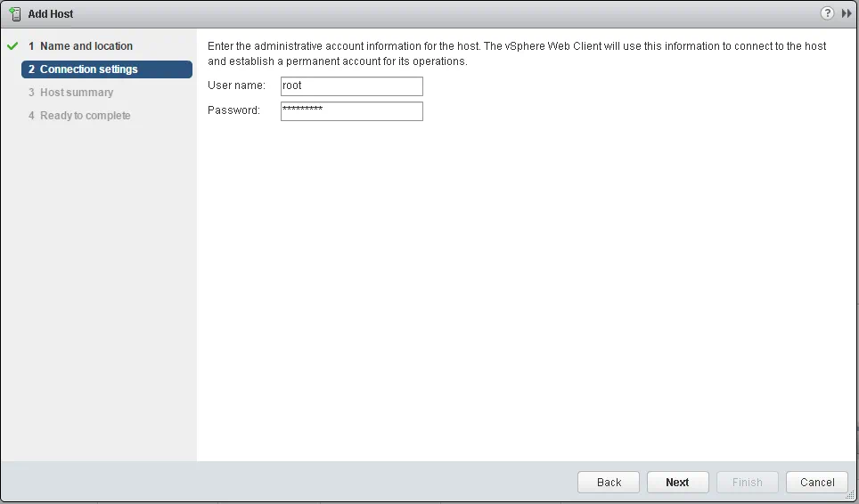The height and width of the screenshot is (504, 859).
Task: Click the Add Host server icon in title bar
Action: 15,13
